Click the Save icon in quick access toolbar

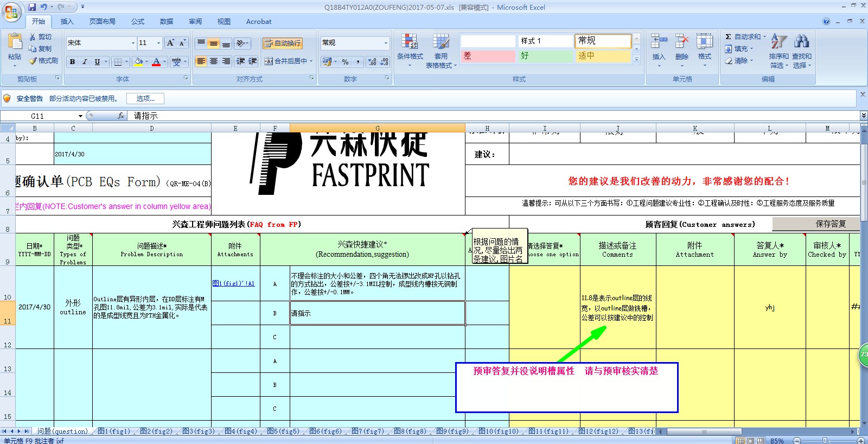coord(32,7)
